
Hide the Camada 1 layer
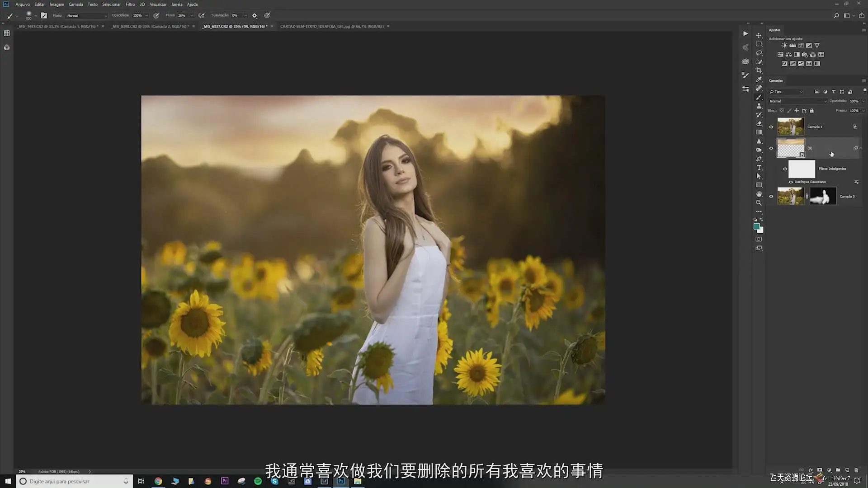pyautogui.click(x=771, y=127)
